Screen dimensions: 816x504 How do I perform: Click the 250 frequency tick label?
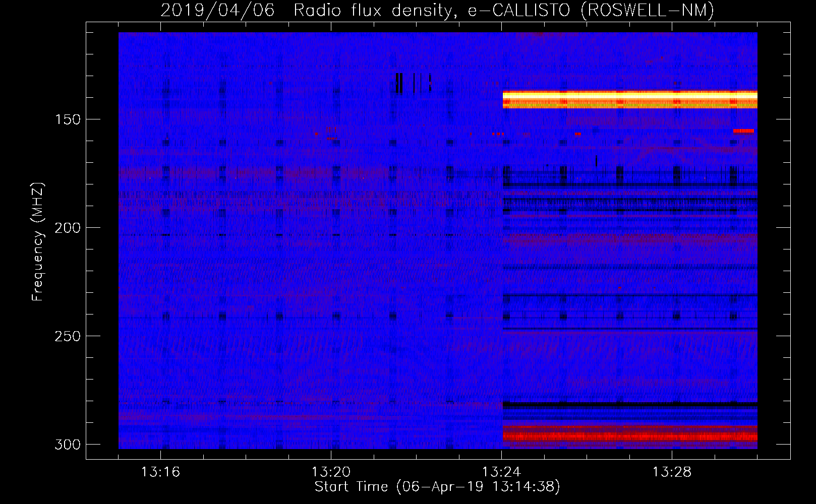coord(68,336)
